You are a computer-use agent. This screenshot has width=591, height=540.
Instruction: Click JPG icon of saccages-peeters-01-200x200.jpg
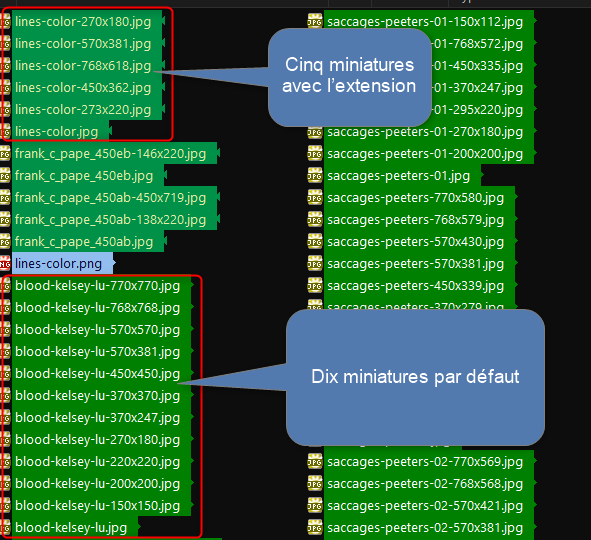[315, 154]
